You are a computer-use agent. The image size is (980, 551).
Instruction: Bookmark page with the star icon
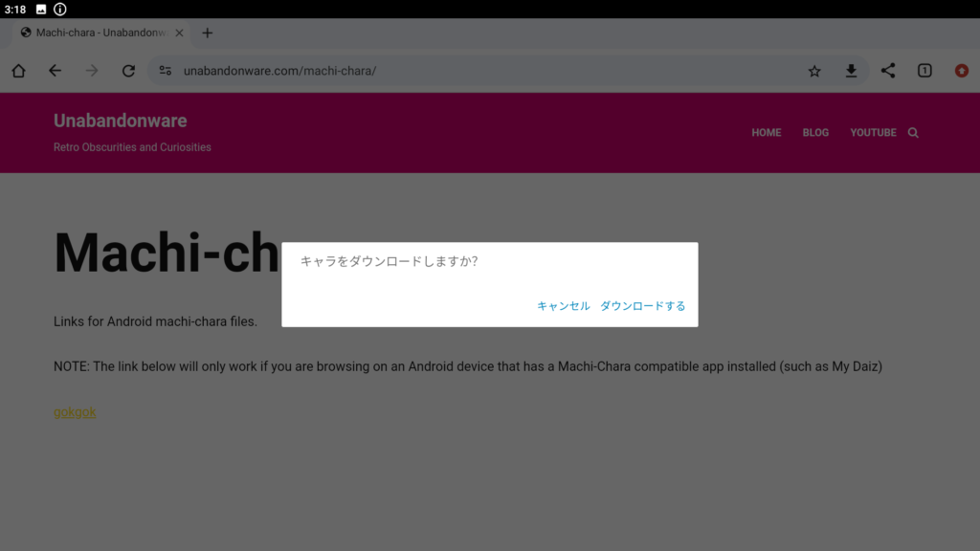814,71
